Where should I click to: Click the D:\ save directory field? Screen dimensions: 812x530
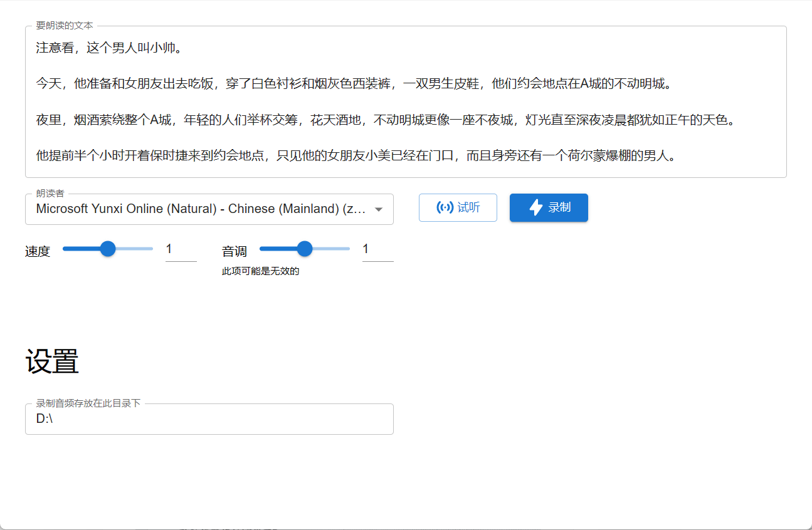click(x=209, y=418)
